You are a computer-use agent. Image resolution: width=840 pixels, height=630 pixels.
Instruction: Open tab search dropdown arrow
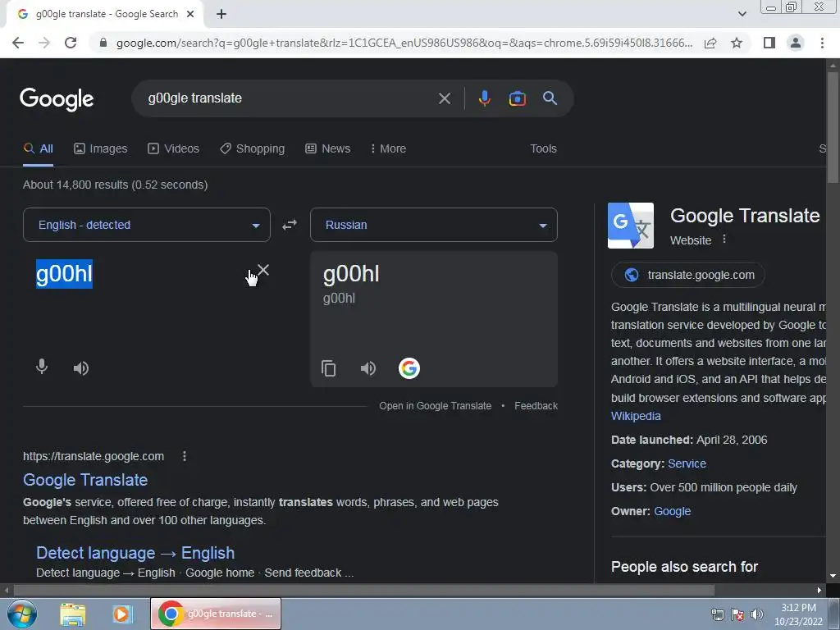coord(742,14)
